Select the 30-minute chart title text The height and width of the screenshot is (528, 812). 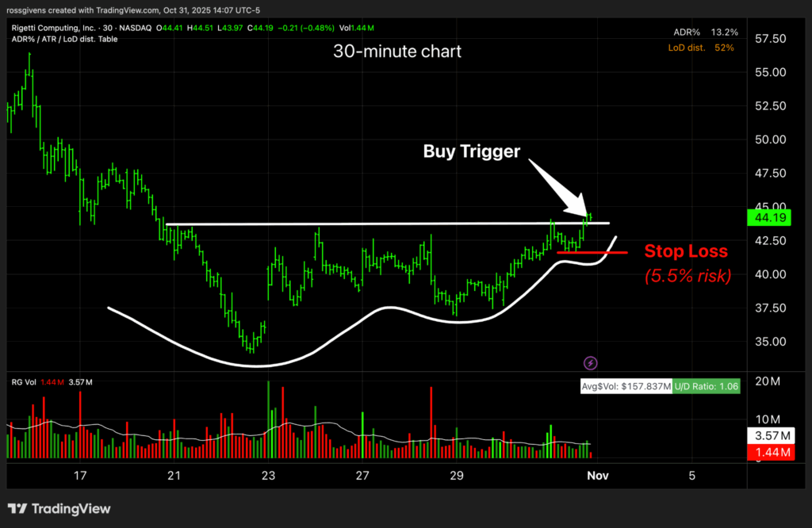point(396,52)
